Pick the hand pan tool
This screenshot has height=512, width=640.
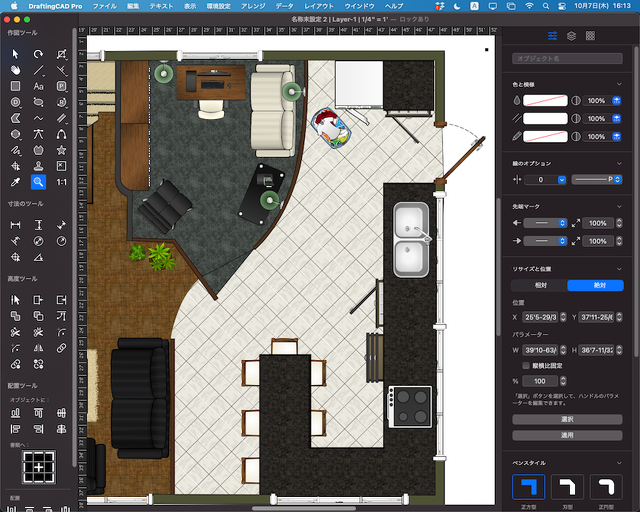tap(15, 70)
